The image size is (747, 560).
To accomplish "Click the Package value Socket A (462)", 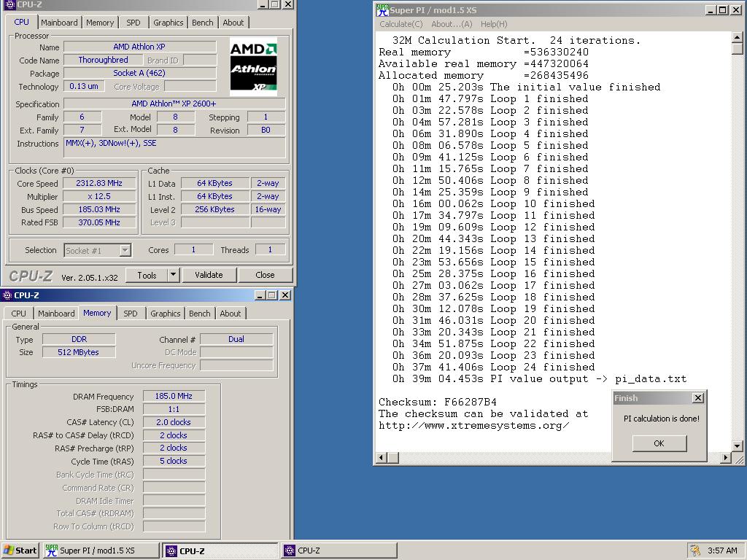I will click(x=139, y=73).
